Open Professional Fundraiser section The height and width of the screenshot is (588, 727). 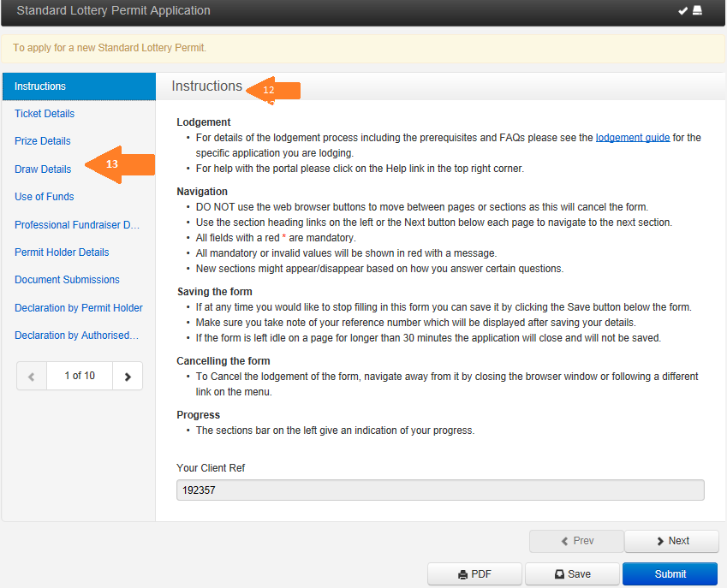[77, 225]
